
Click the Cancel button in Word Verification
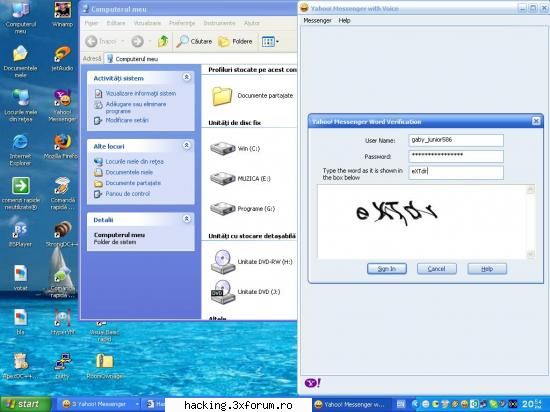pos(437,269)
